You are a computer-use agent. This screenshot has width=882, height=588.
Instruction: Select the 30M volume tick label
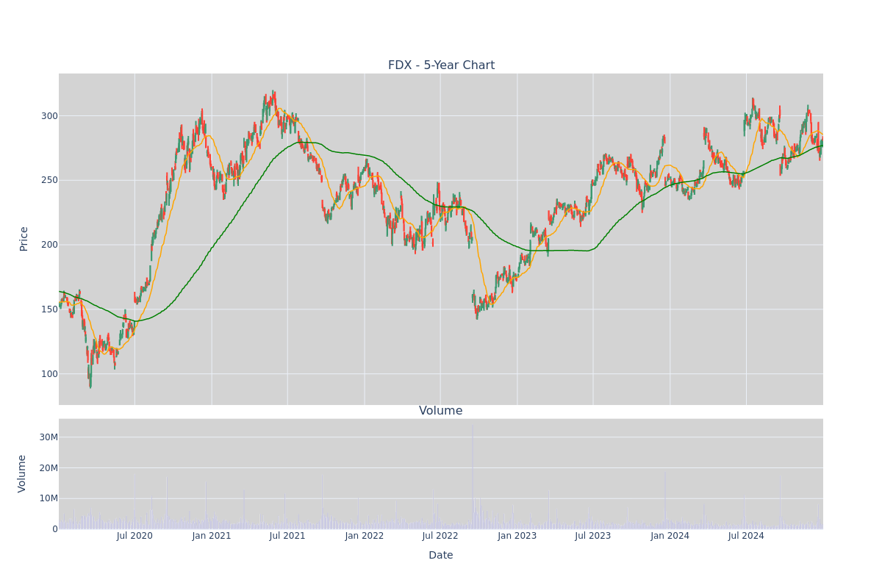[x=49, y=437]
